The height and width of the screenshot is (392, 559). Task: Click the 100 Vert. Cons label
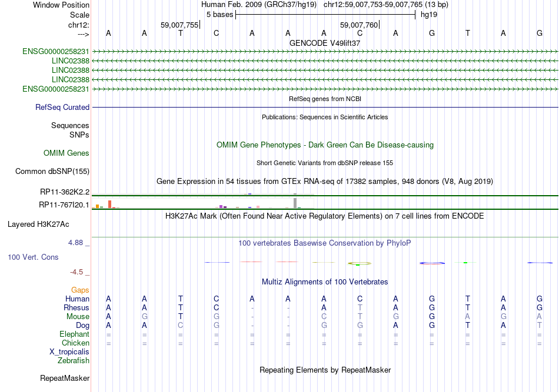pos(33,257)
